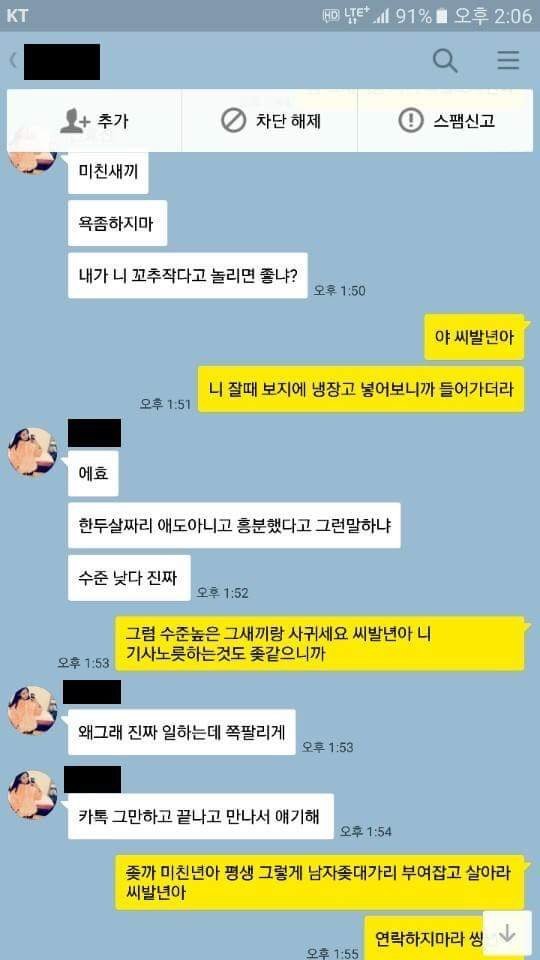
Task: Tap the back arrow in chat header
Action: (x=13, y=61)
